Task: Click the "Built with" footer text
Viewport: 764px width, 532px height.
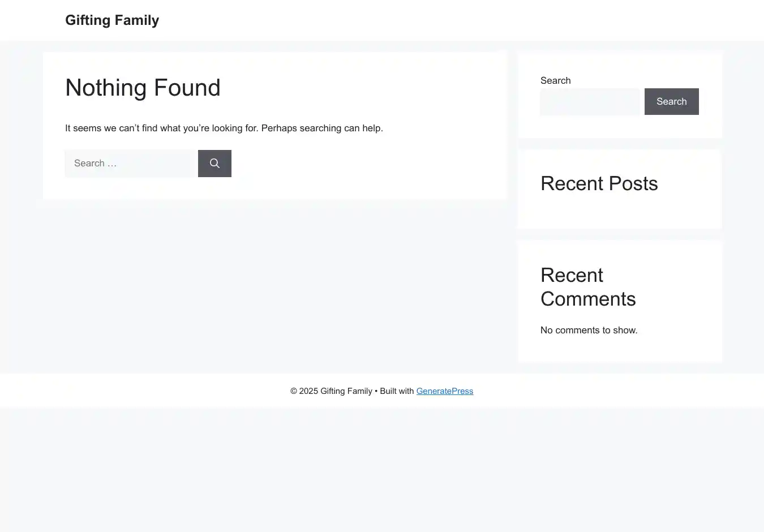Action: click(x=397, y=391)
